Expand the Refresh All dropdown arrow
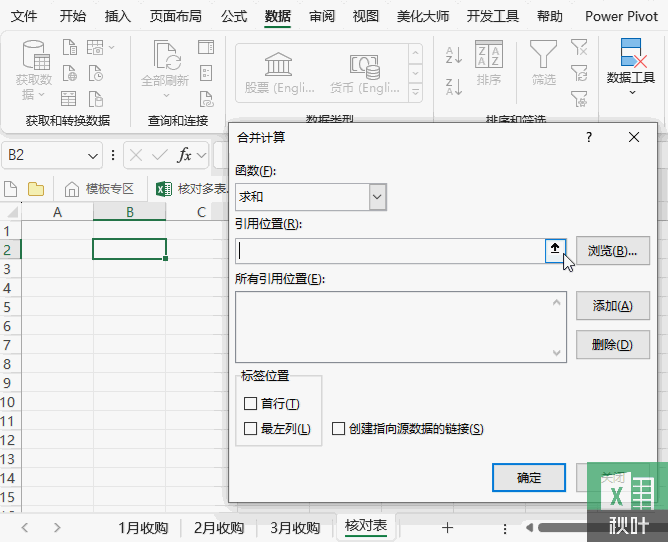Image resolution: width=668 pixels, height=542 pixels. click(167, 96)
